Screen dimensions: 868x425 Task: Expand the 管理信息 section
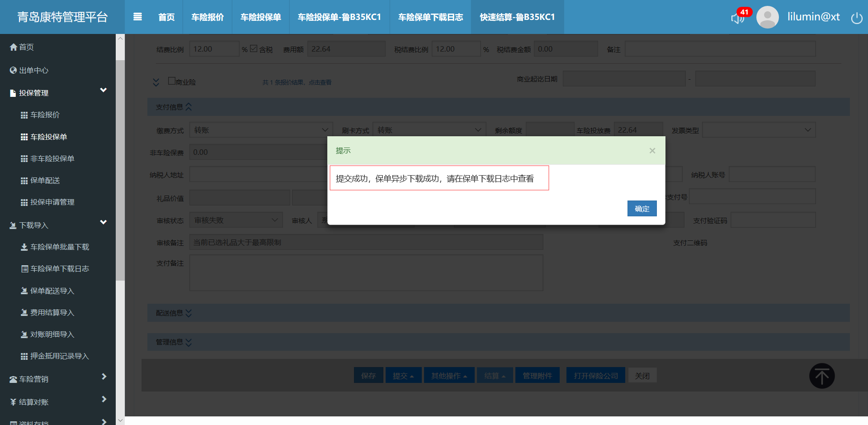[189, 342]
